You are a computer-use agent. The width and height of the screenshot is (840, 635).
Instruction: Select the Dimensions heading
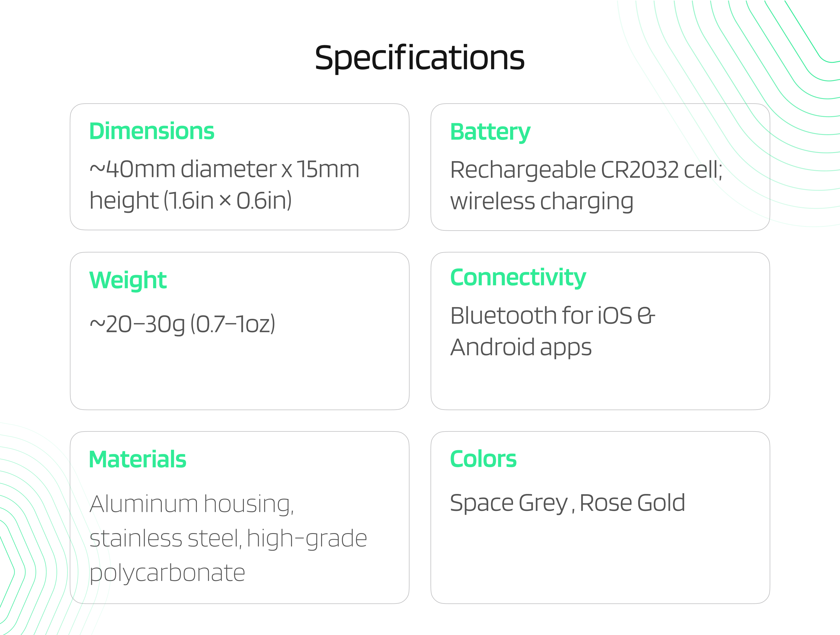pyautogui.click(x=151, y=131)
